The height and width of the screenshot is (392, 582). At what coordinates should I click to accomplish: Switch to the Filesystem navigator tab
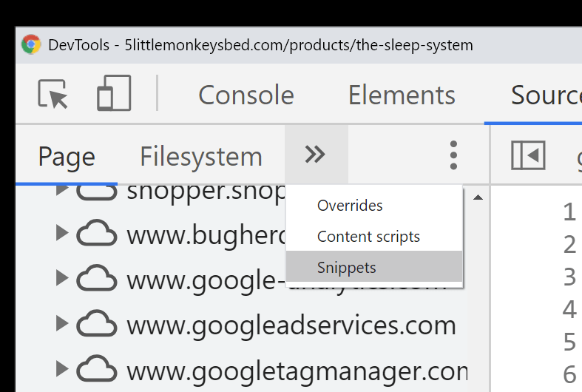click(201, 157)
